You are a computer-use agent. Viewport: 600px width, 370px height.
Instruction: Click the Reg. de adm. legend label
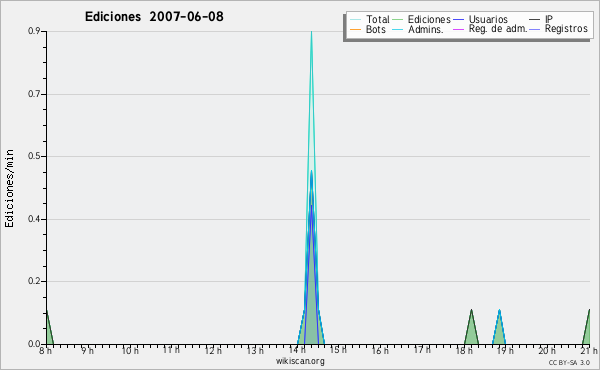click(498, 29)
